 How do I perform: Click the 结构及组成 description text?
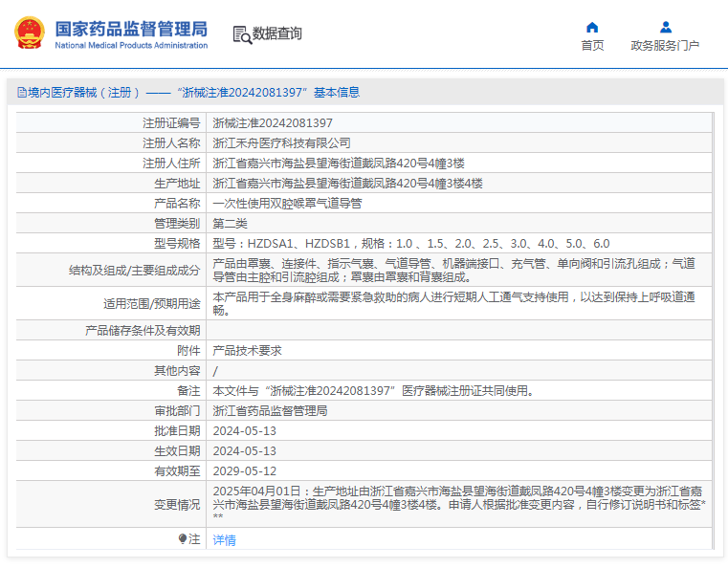[x=453, y=270]
